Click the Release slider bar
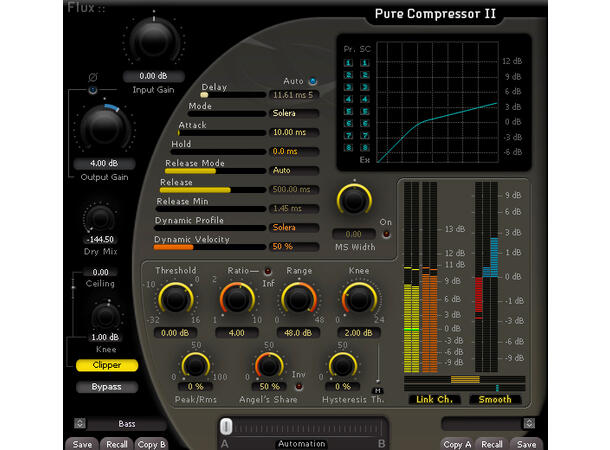This screenshot has height=450, width=610. (x=213, y=190)
